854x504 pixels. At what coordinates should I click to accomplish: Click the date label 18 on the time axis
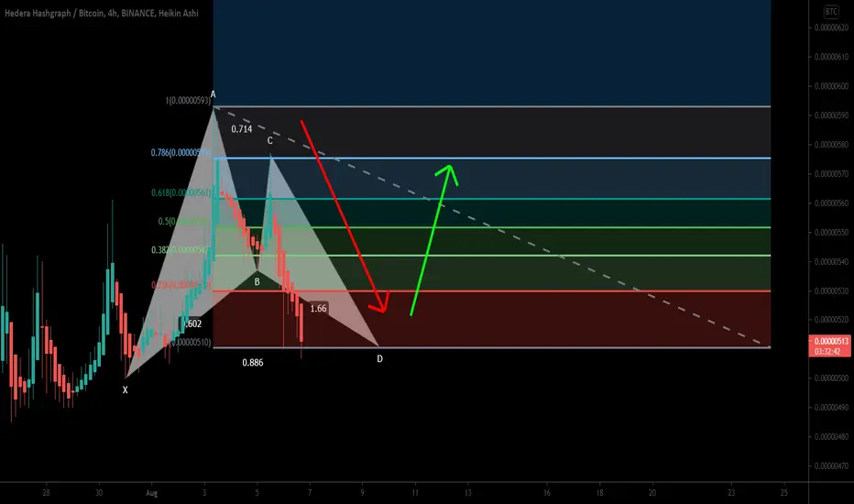click(599, 493)
